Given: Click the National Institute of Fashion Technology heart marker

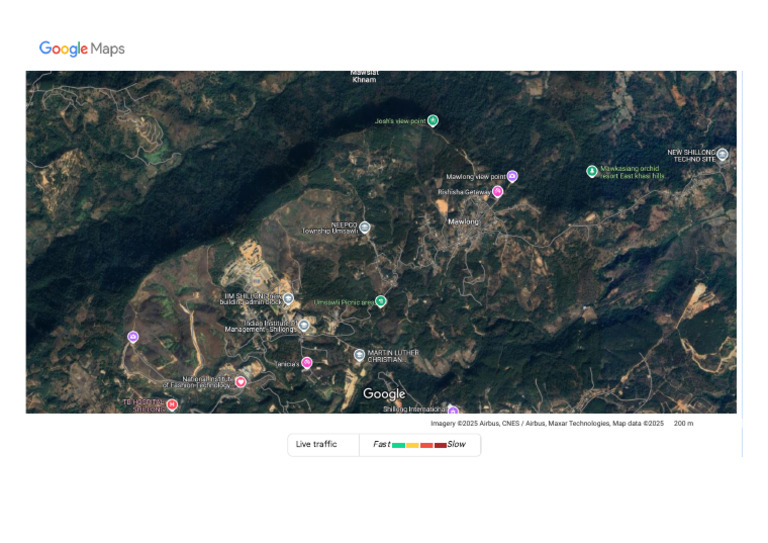Looking at the screenshot, I should tap(240, 382).
